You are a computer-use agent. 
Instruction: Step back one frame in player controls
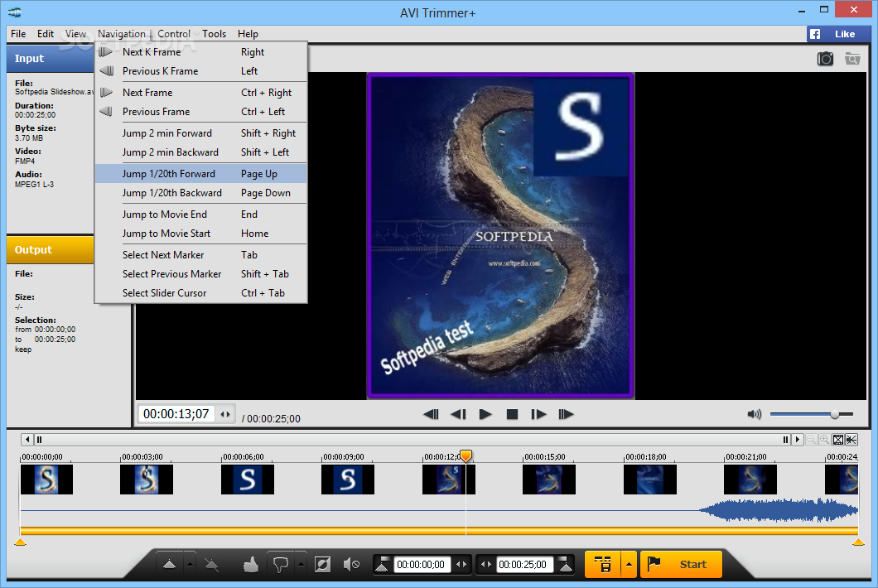(459, 414)
